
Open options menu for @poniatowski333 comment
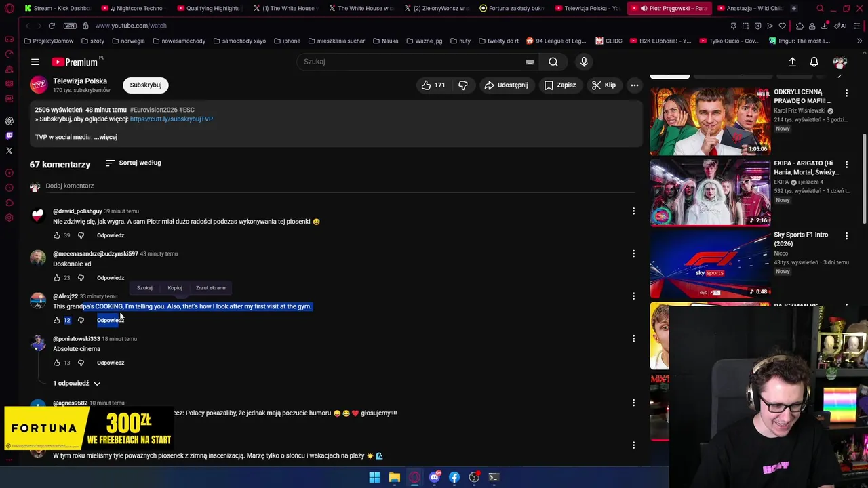pyautogui.click(x=633, y=338)
